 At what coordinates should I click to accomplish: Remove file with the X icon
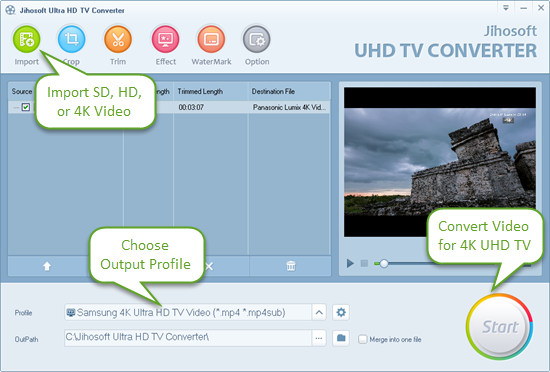point(209,266)
